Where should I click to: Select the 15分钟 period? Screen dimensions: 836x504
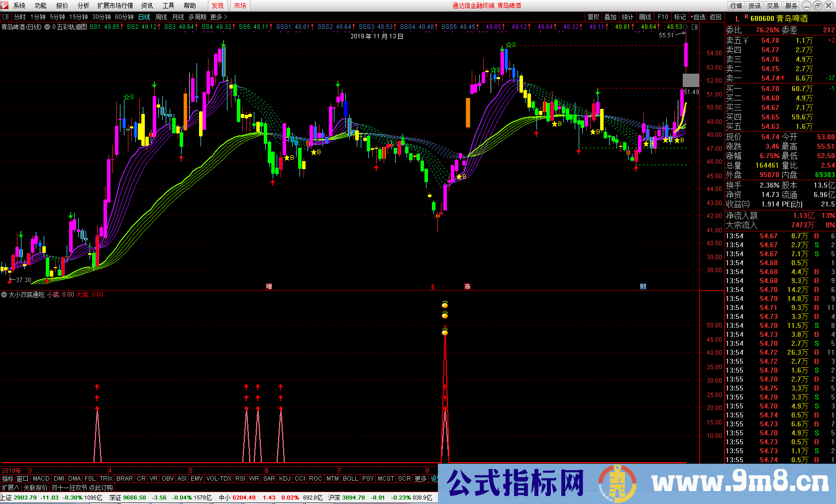pyautogui.click(x=79, y=17)
